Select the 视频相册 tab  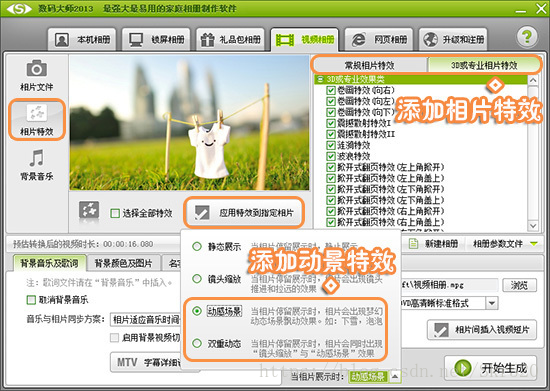click(x=304, y=40)
